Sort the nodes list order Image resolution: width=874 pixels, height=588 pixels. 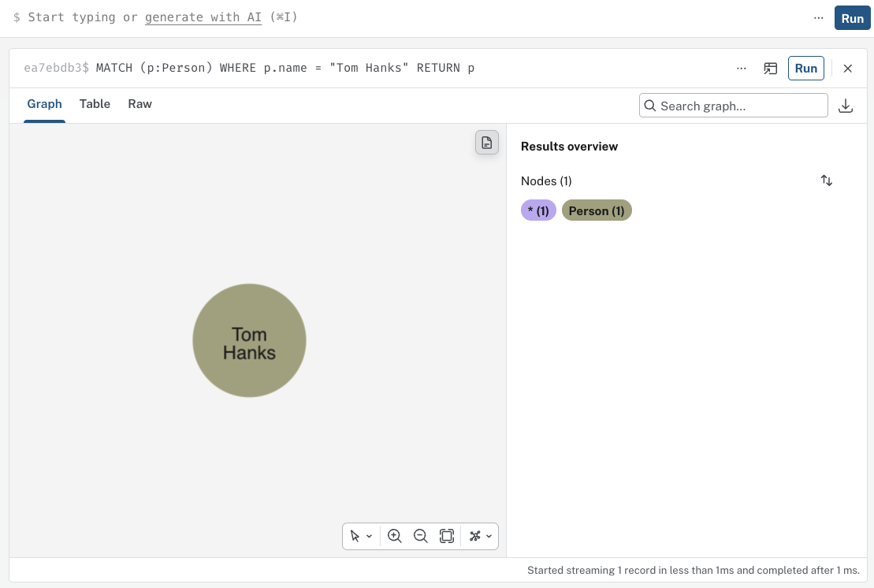tap(827, 180)
